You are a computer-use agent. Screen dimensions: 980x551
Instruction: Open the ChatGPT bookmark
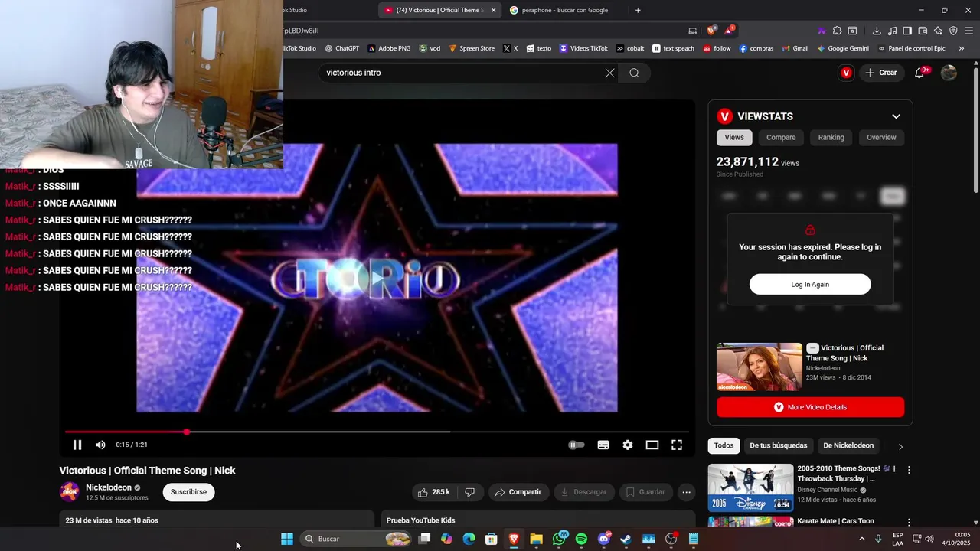(341, 48)
